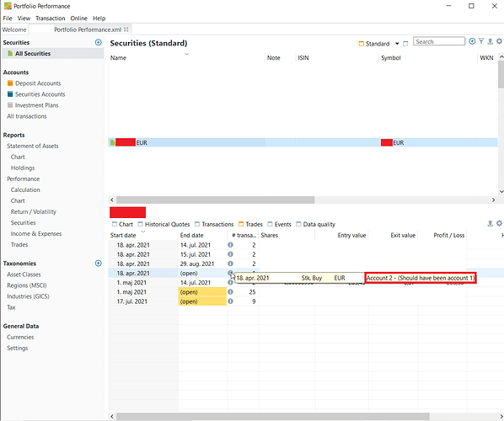The image size is (504, 421).
Task: Open Industries (GICS) taxonomy
Action: coord(28,296)
